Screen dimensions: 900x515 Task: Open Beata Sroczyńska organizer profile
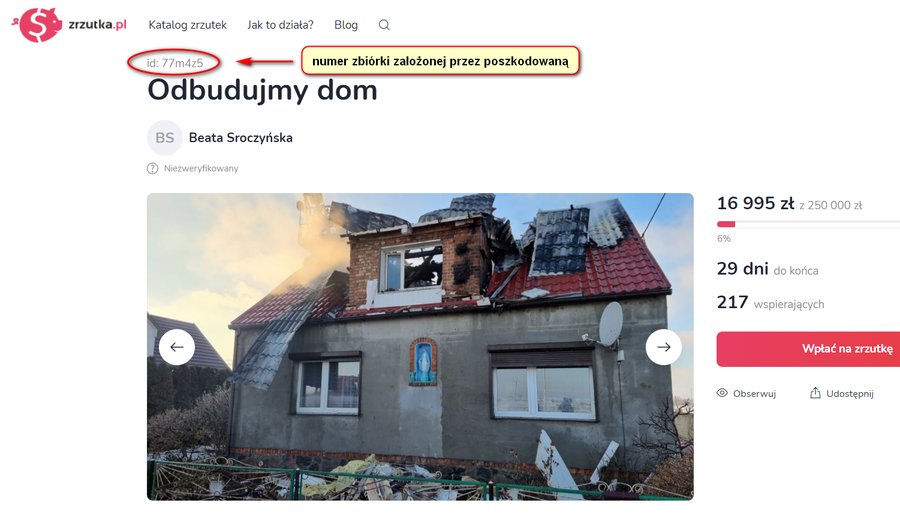240,138
